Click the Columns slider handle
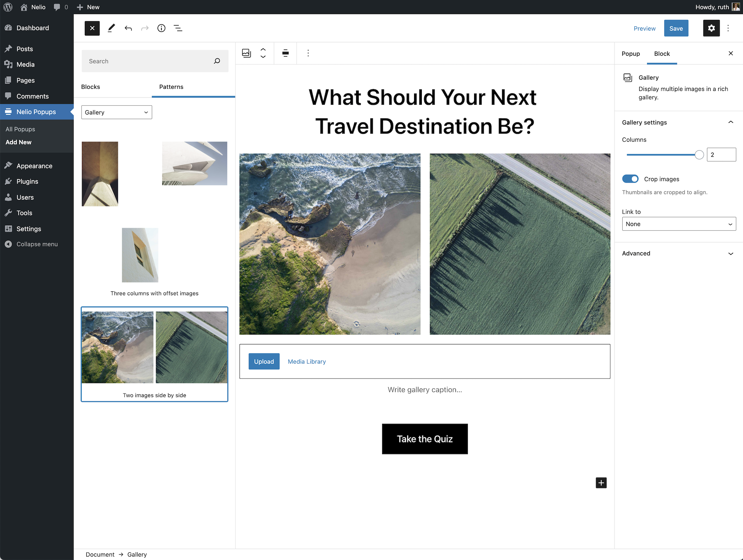743x560 pixels. (x=699, y=155)
